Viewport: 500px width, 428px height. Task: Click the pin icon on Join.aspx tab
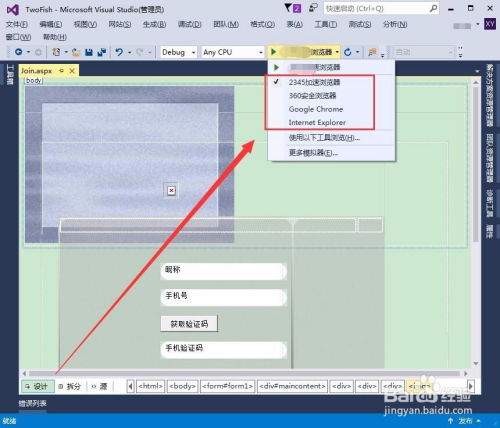[62, 71]
